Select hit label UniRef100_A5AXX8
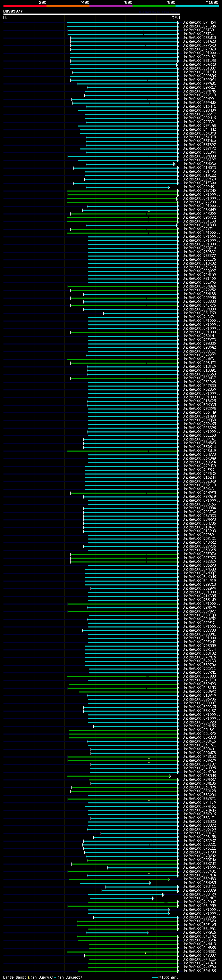 point(199,64)
